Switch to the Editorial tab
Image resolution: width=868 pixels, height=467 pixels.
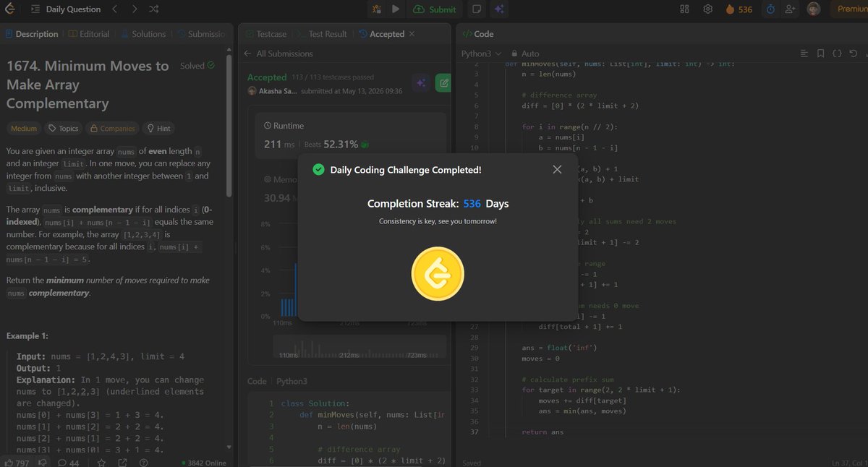(90, 34)
